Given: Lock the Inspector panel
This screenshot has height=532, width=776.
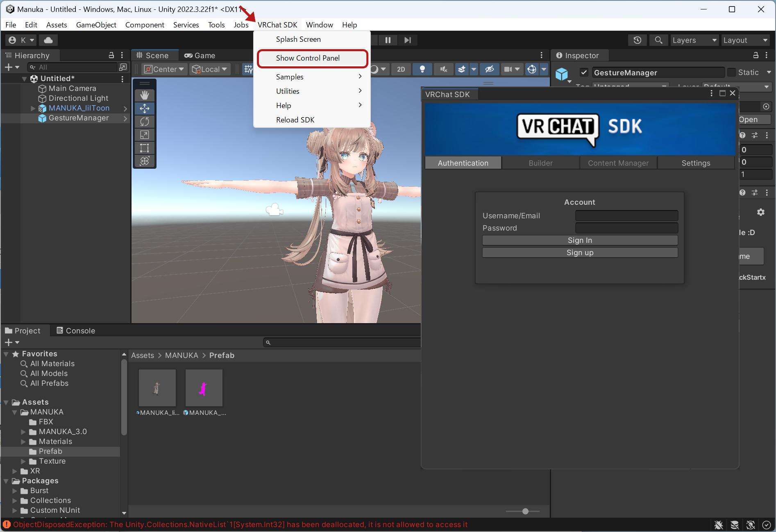Looking at the screenshot, I should [756, 55].
